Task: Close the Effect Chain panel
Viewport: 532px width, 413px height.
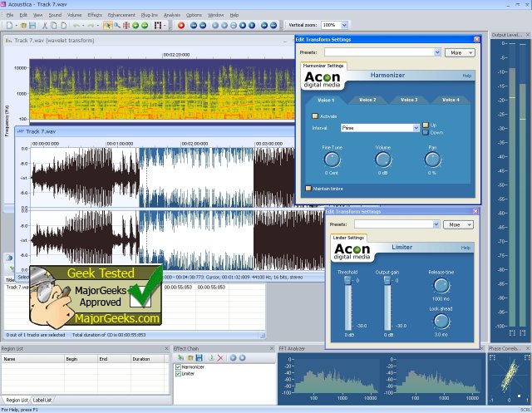Action: (272, 348)
